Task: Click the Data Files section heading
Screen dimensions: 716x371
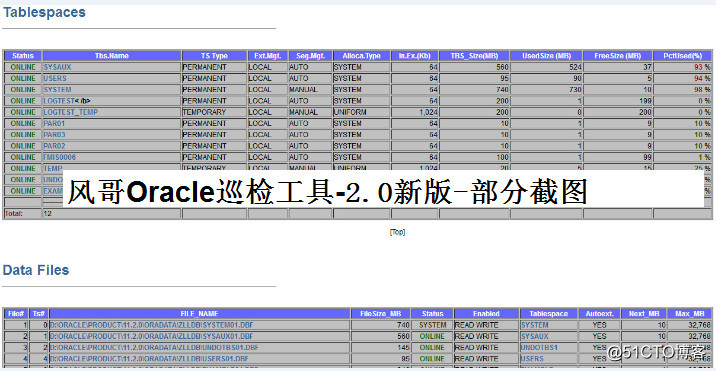Action: 36,270
